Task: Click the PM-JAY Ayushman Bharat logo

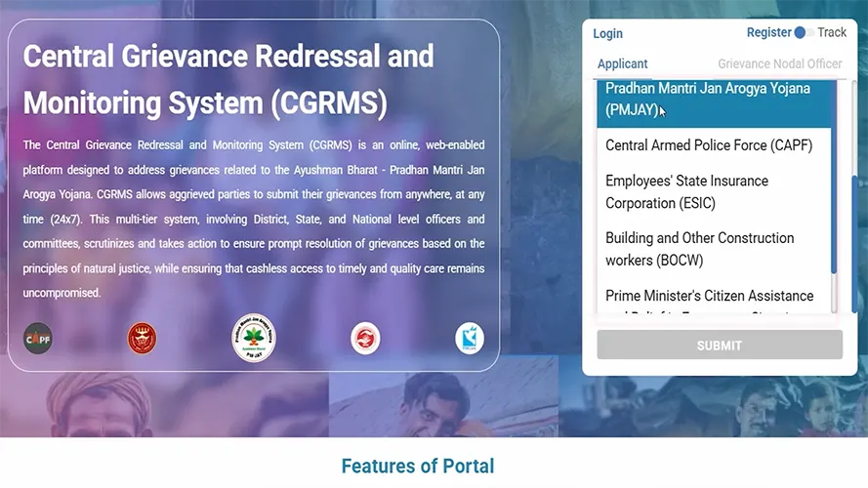Action: point(254,338)
